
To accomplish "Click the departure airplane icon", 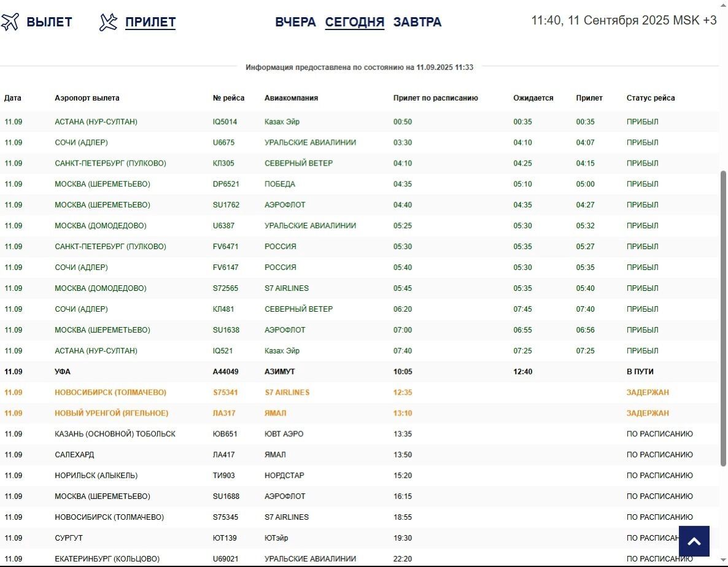I will click(10, 22).
